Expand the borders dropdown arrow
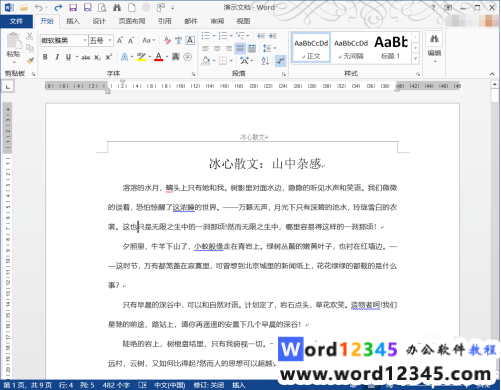The height and width of the screenshot is (390, 501). [231, 61]
